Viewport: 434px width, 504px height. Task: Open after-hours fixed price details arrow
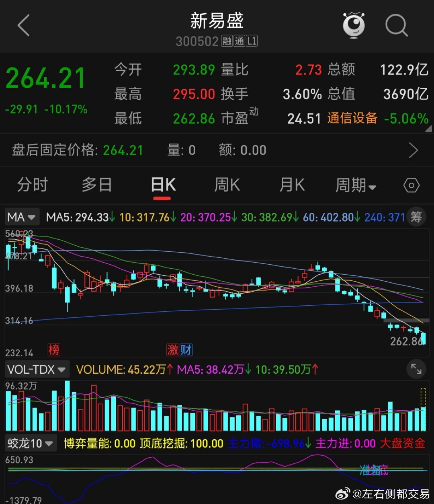pyautogui.click(x=414, y=150)
